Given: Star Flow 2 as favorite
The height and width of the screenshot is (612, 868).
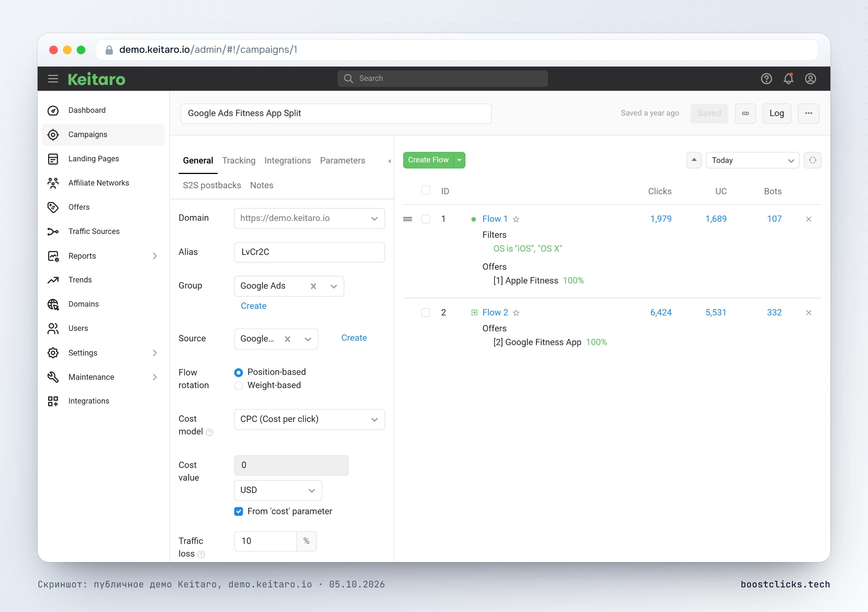Looking at the screenshot, I should 516,313.
